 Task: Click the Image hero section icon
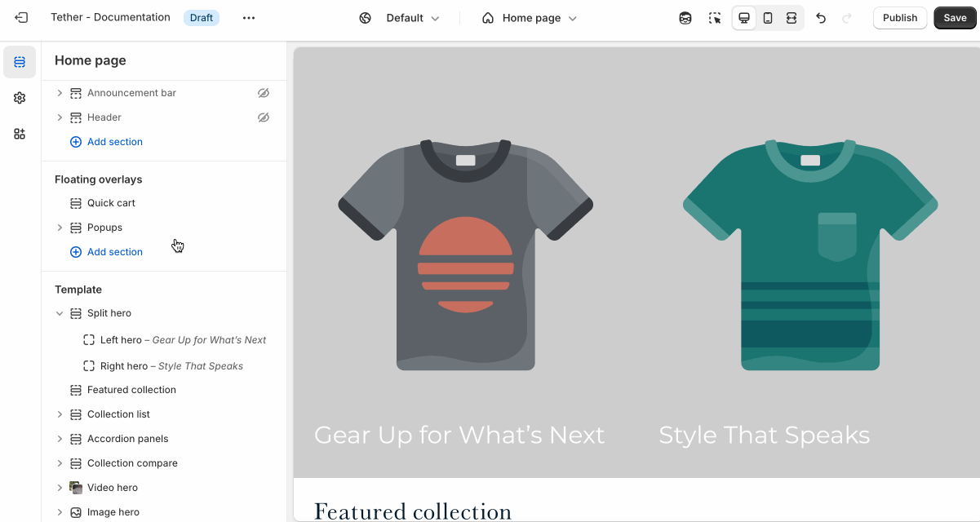[76, 512]
